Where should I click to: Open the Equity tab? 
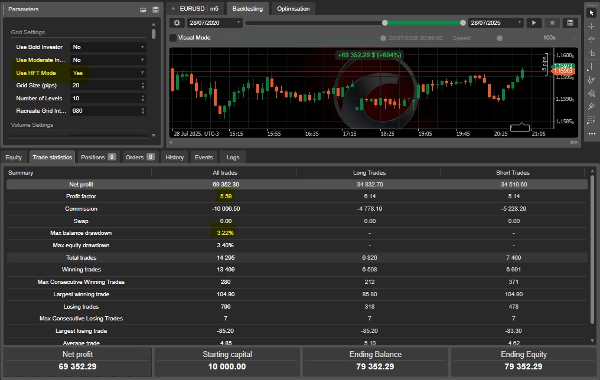pos(14,157)
